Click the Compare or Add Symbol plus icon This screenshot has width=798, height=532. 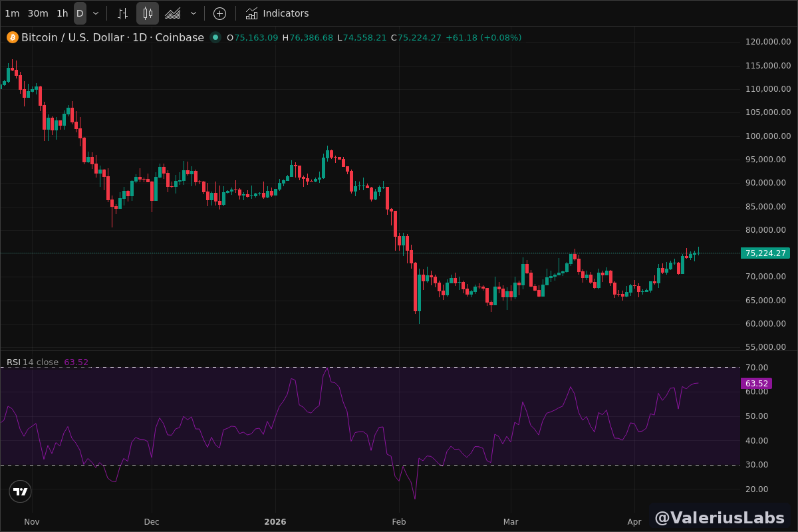pyautogui.click(x=219, y=13)
